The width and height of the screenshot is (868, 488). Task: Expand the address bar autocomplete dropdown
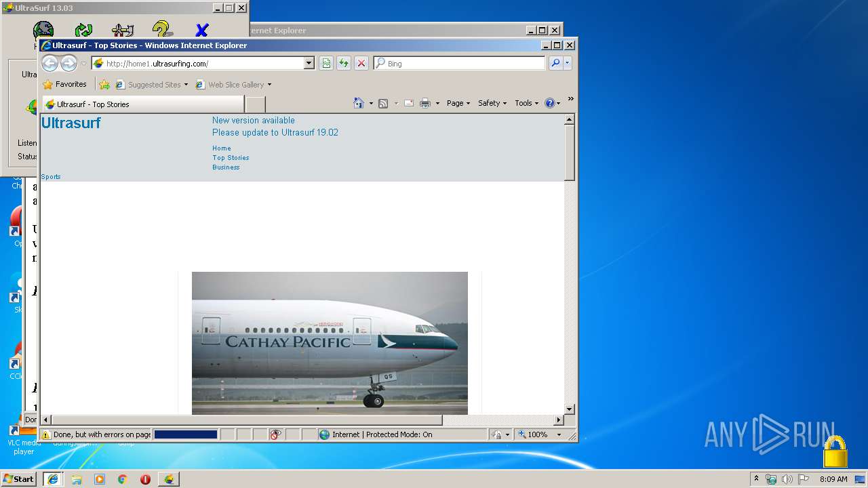(x=309, y=64)
